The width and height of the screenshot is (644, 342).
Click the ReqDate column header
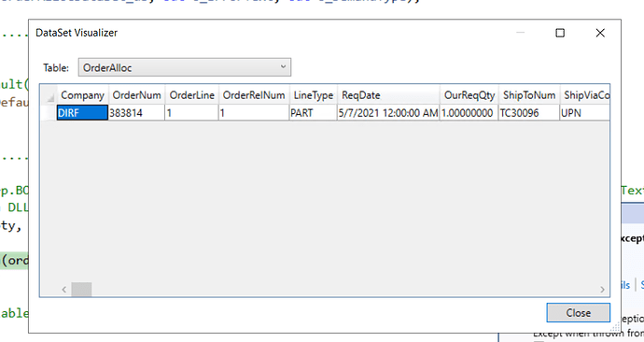(388, 95)
